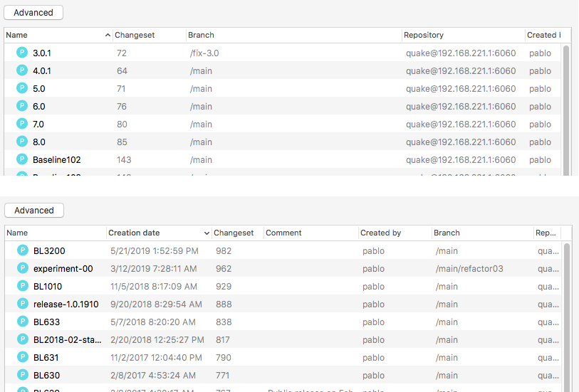Click changeset 771 cell
Screen dimensions: 579x392
(x=222, y=375)
